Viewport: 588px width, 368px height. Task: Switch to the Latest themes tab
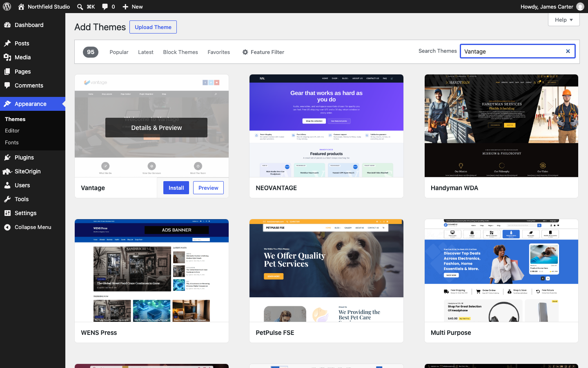pos(146,52)
